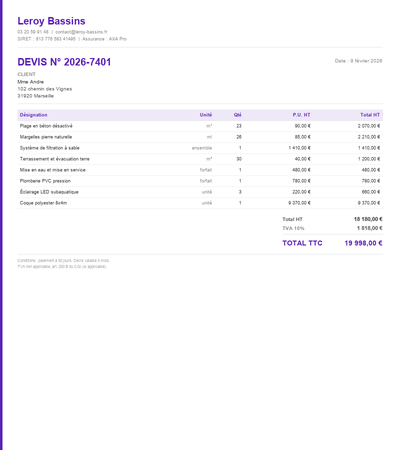This screenshot has height=450, width=400.
Task: Click the Leroy Bassins company name heading
Action: click(x=51, y=21)
